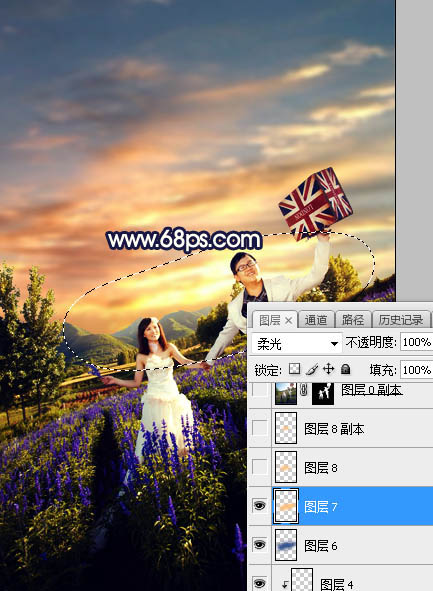The image size is (433, 591).
Task: Click the 不透明度 100% value field
Action: click(x=416, y=342)
